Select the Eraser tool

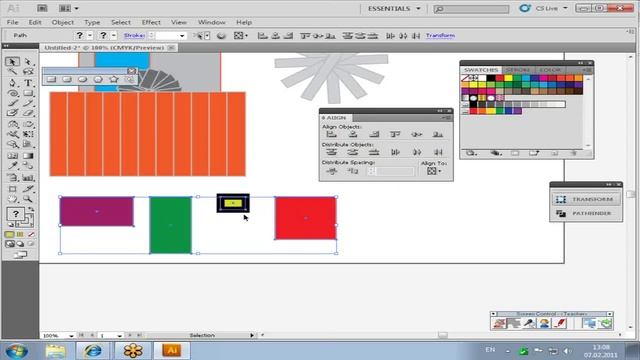coord(28,113)
